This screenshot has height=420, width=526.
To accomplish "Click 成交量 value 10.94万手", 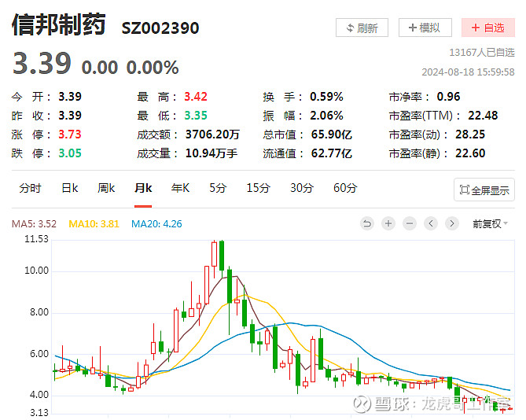I will click(x=212, y=153).
